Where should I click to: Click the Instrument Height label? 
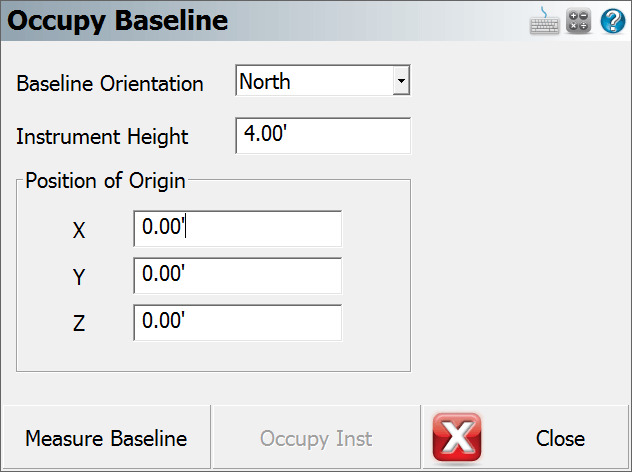[x=102, y=137]
